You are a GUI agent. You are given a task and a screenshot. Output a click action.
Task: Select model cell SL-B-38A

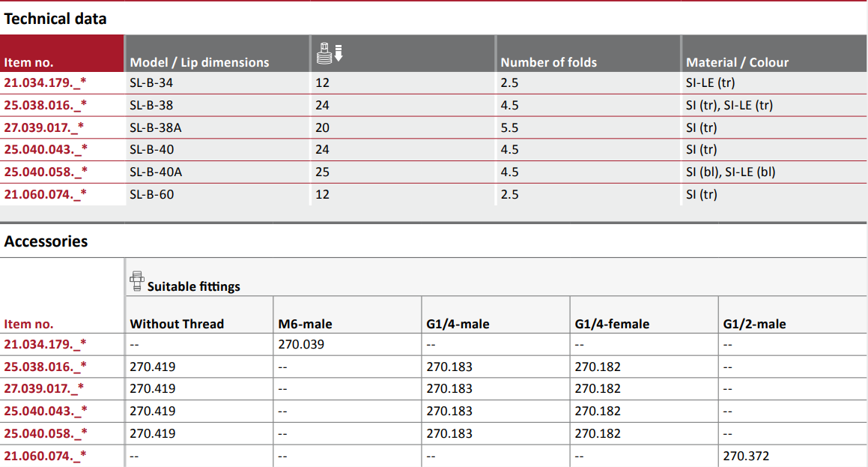(x=156, y=128)
